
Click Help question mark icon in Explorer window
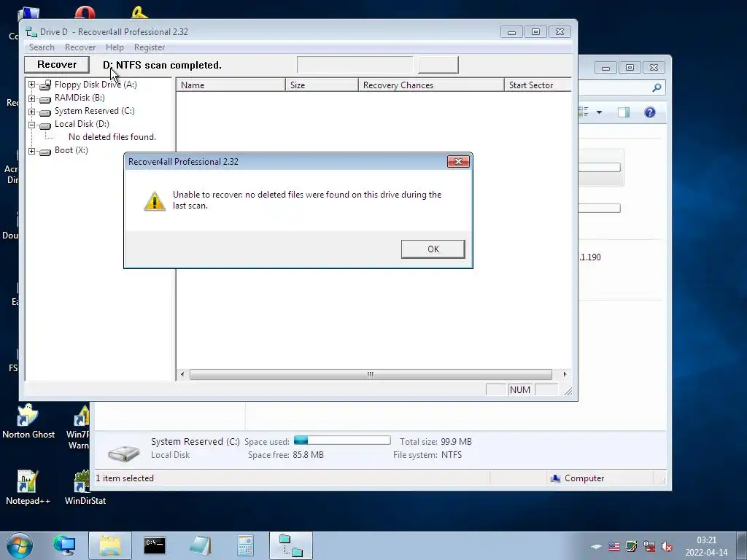650,112
